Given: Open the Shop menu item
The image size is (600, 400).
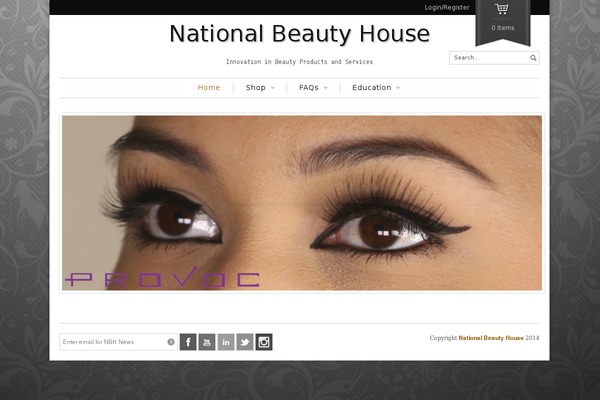Looking at the screenshot, I should click(256, 88).
